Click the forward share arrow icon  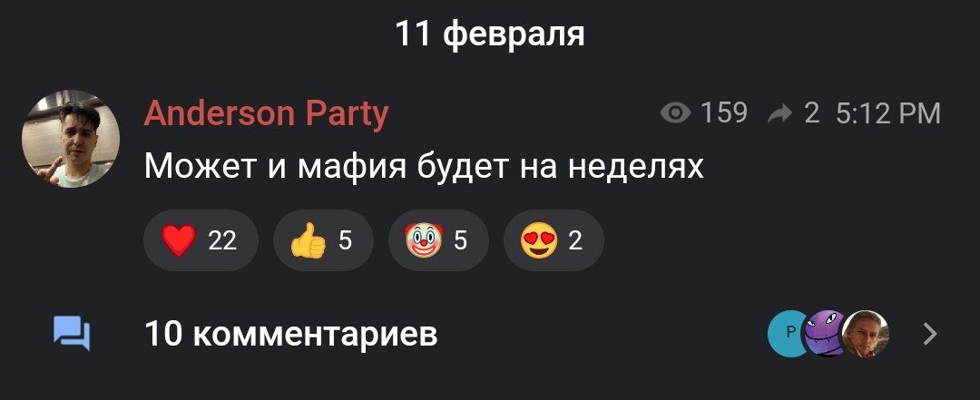coord(780,113)
